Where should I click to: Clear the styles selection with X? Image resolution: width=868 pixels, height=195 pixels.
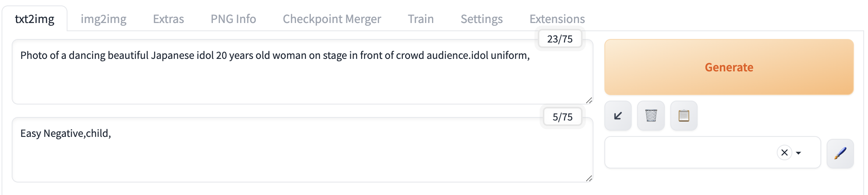pyautogui.click(x=784, y=152)
